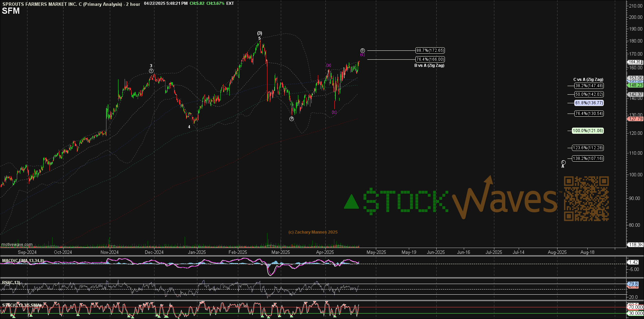Select the 138.2%(107.16) extension level
Image resolution: width=644 pixels, height=319 pixels.
pyautogui.click(x=588, y=158)
